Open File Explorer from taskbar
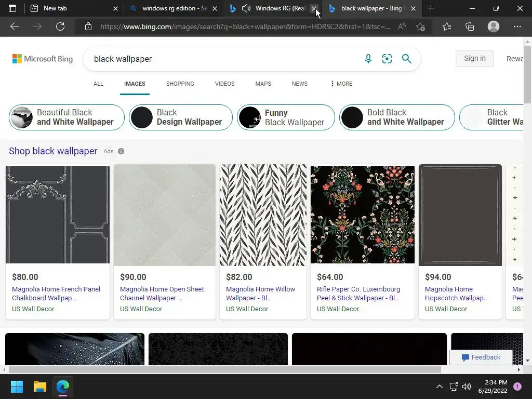The width and height of the screenshot is (532, 399). (x=39, y=387)
